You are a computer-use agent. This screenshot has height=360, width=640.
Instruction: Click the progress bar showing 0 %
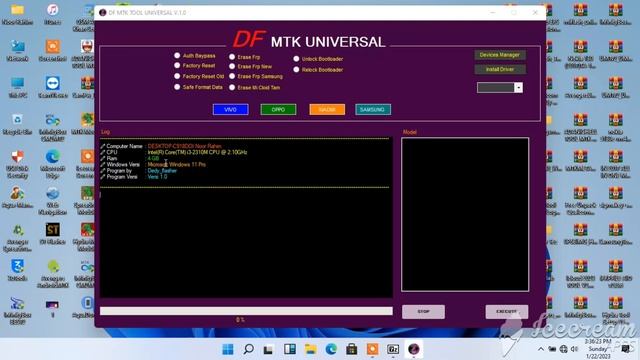click(246, 311)
